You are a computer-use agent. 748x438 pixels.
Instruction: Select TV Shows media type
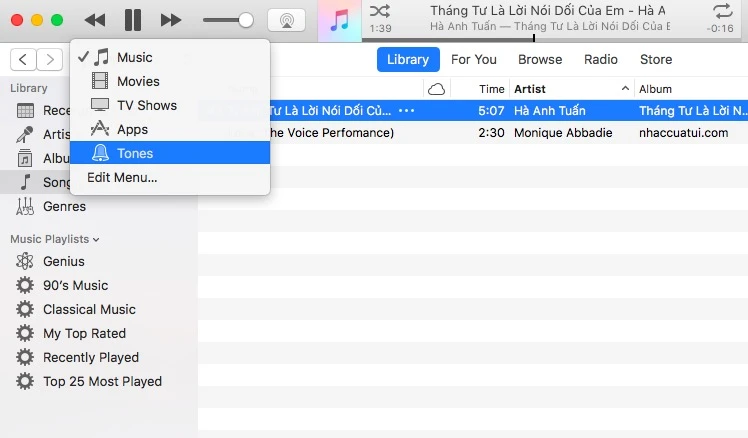[x=146, y=105]
